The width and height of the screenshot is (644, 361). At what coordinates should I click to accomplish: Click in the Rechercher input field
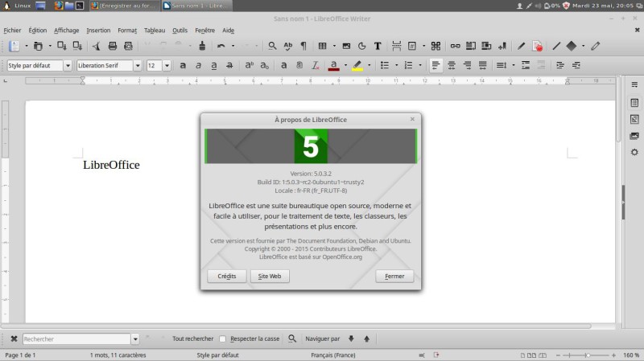(x=76, y=338)
